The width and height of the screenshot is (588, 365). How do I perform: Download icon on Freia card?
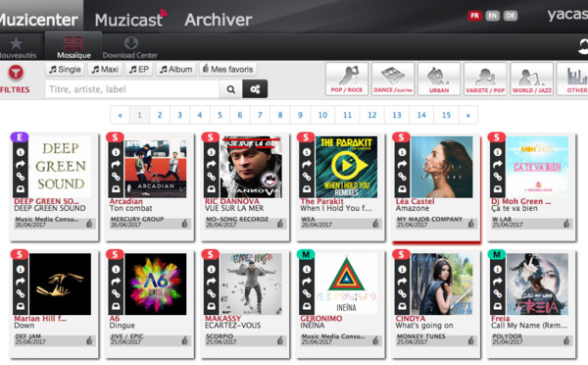point(498,306)
